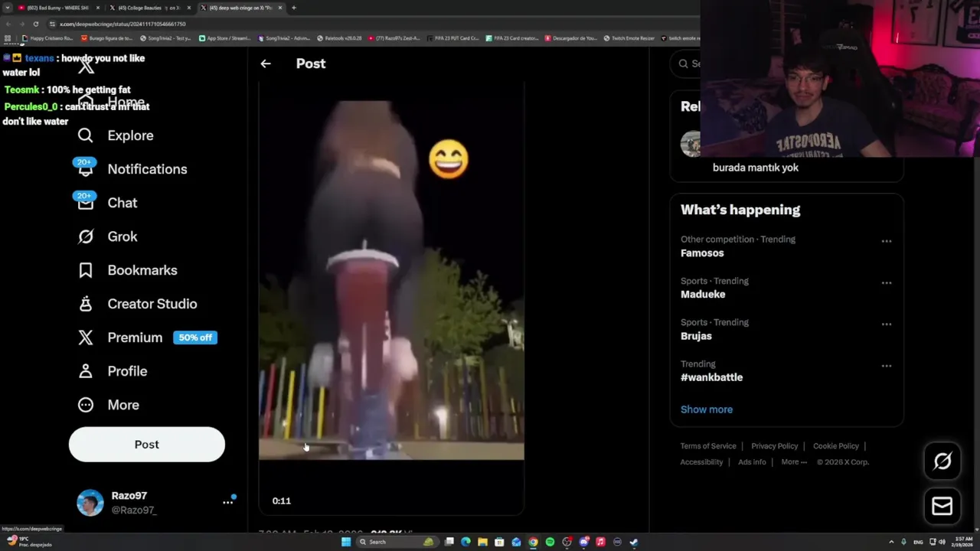Open floating Grok button
This screenshot has width=980, height=551.
coord(942,461)
